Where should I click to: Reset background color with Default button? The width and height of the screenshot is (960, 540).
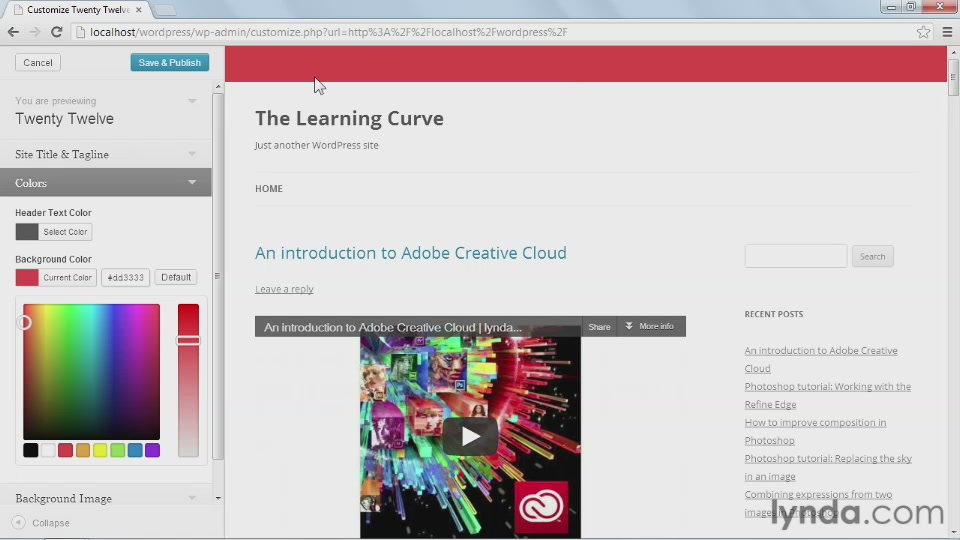pyautogui.click(x=176, y=277)
